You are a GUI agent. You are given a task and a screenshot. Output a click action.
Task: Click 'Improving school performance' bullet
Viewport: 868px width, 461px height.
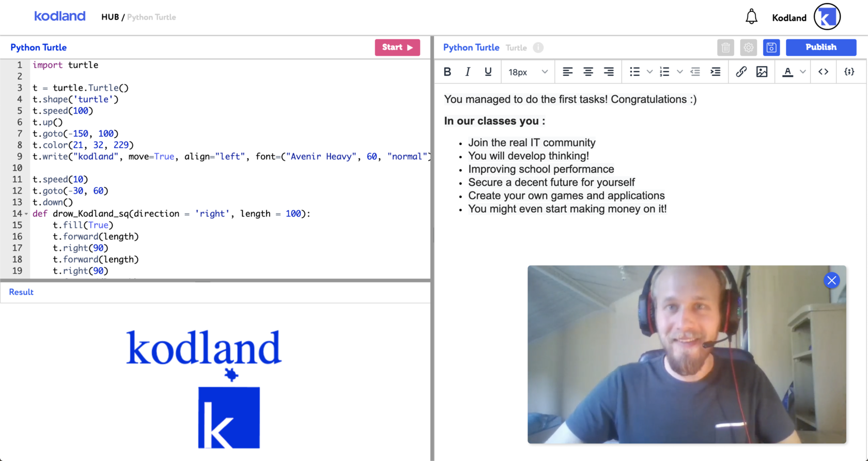[541, 169]
